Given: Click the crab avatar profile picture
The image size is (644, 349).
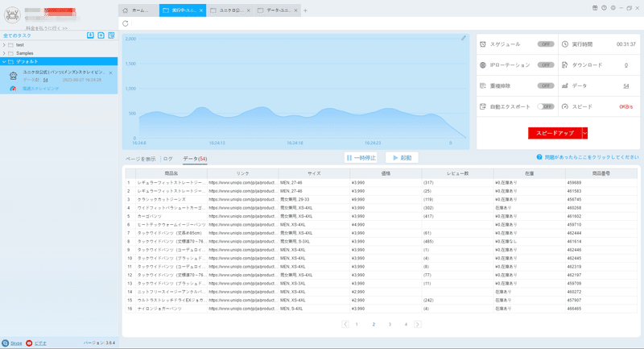Looking at the screenshot, I should (x=12, y=15).
